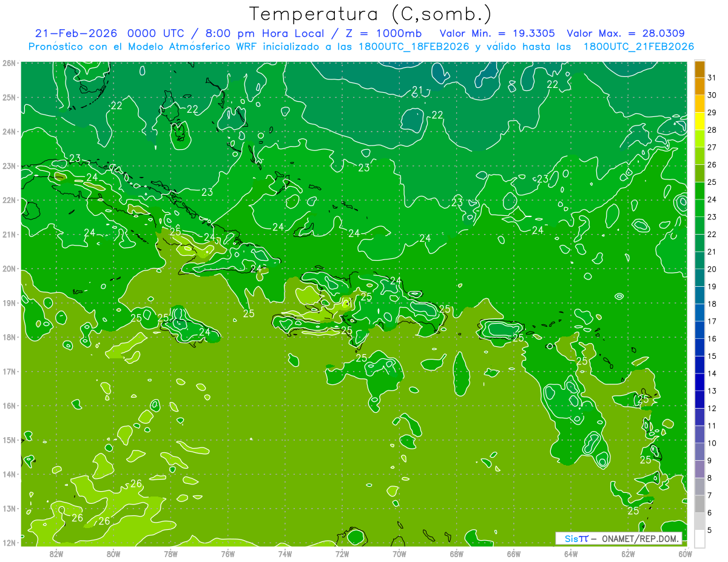
Task: Click the 82W longitude label
Action: [56, 554]
